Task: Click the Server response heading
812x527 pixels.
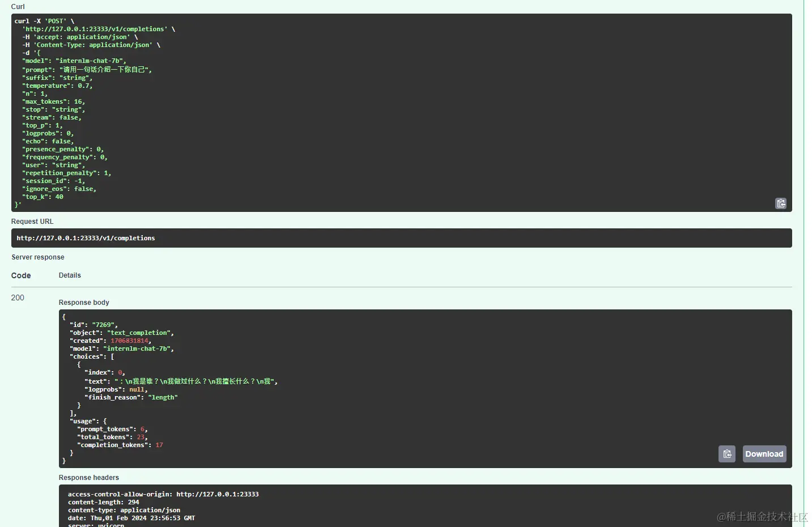Action: coord(38,257)
